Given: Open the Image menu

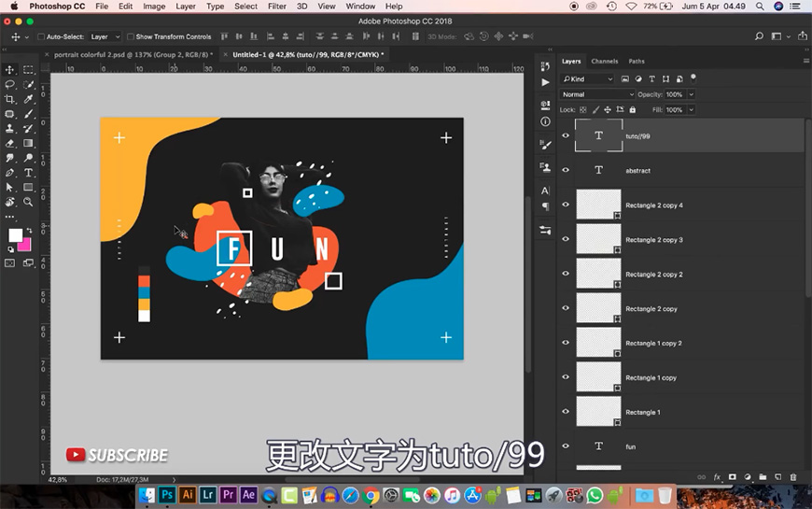Looking at the screenshot, I should pos(154,7).
